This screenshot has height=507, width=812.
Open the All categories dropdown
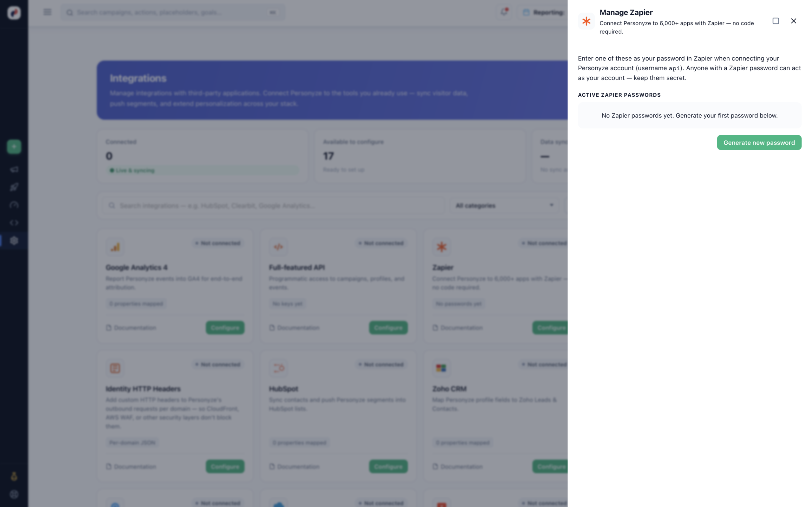point(504,206)
